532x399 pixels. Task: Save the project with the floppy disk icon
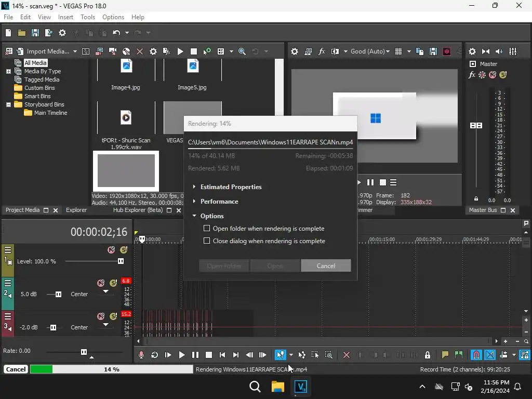click(35, 33)
